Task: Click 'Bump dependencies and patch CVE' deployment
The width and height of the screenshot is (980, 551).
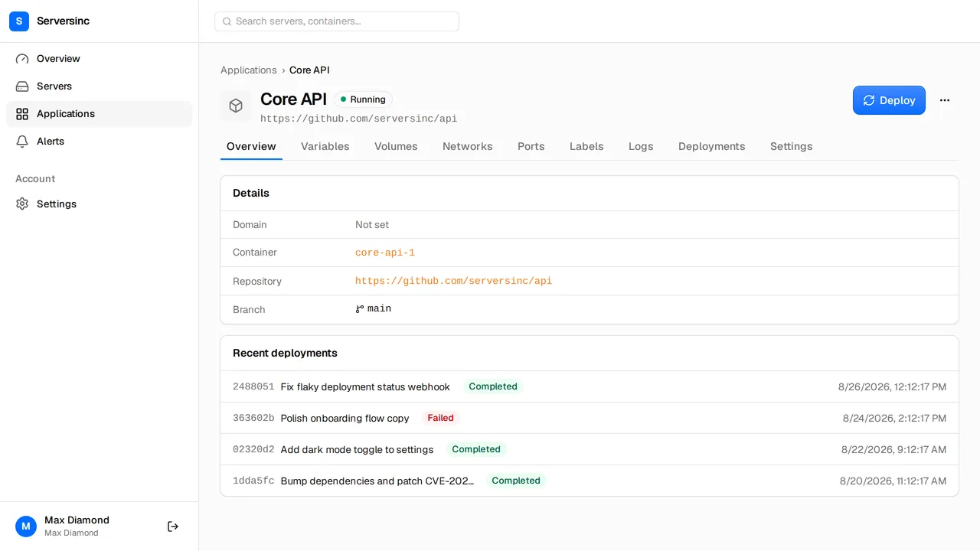Action: (x=377, y=481)
